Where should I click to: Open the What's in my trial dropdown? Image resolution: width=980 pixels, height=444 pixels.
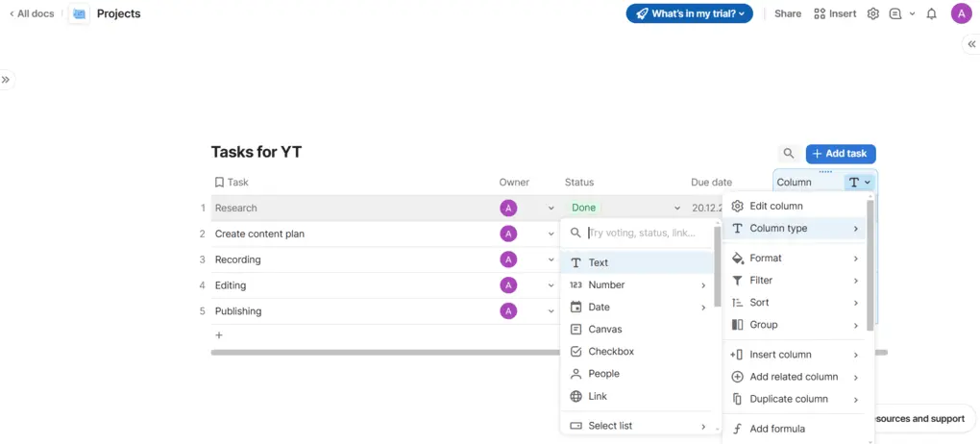click(x=690, y=13)
